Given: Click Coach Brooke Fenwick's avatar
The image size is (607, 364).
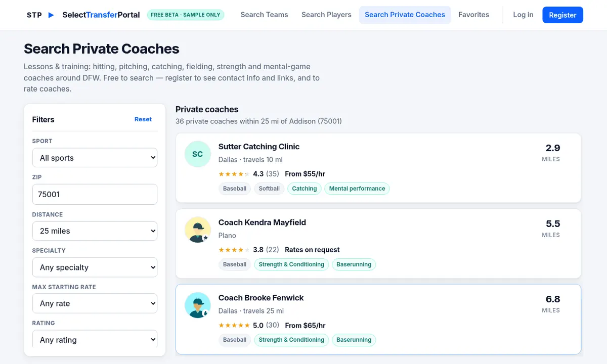Looking at the screenshot, I should pos(197,305).
